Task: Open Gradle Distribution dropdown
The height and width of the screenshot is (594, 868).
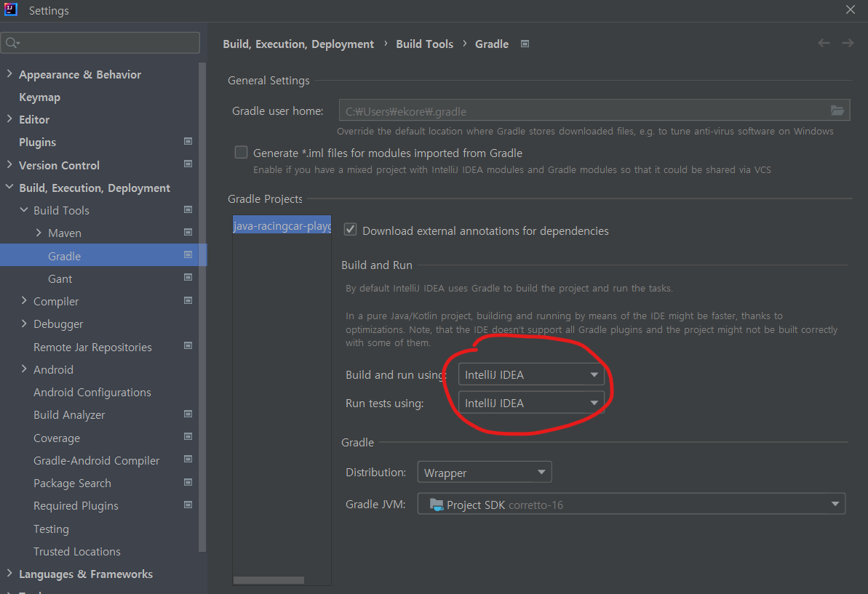Action: (485, 473)
